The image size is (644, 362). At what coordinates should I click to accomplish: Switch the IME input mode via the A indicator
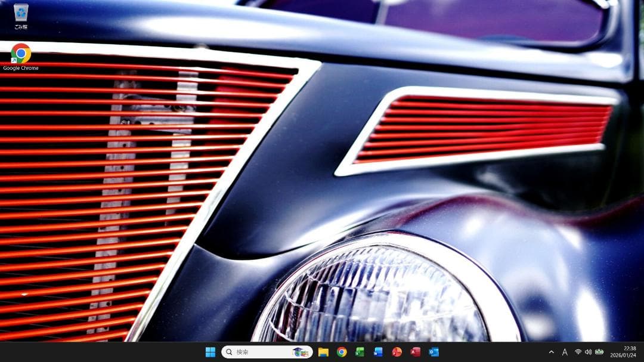coord(564,351)
